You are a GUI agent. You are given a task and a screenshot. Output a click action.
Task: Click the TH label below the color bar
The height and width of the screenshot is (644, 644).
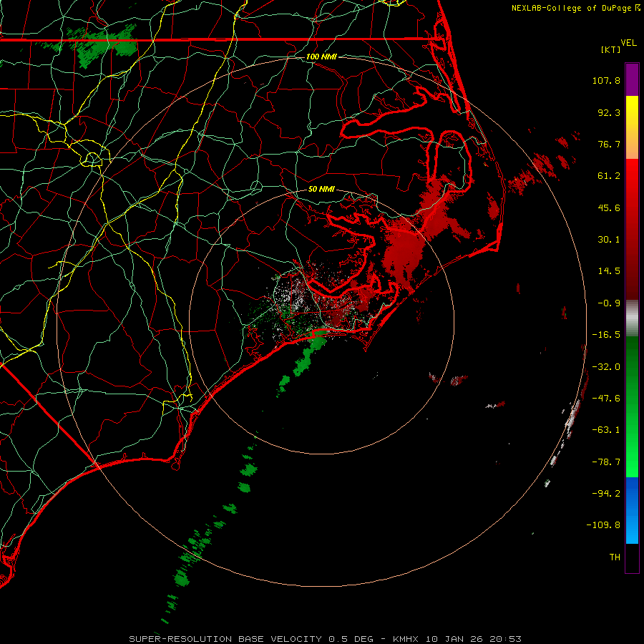tap(615, 557)
